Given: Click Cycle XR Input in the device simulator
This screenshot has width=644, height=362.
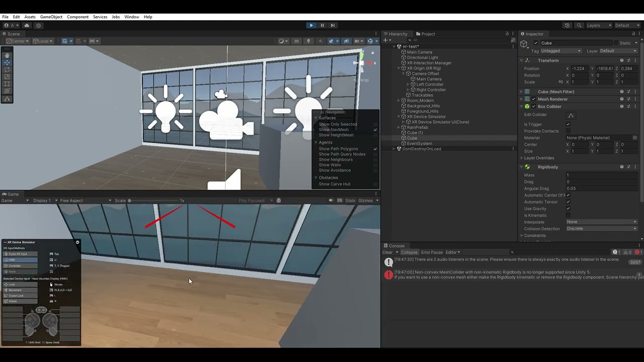Looking at the screenshot, I should point(20,254).
